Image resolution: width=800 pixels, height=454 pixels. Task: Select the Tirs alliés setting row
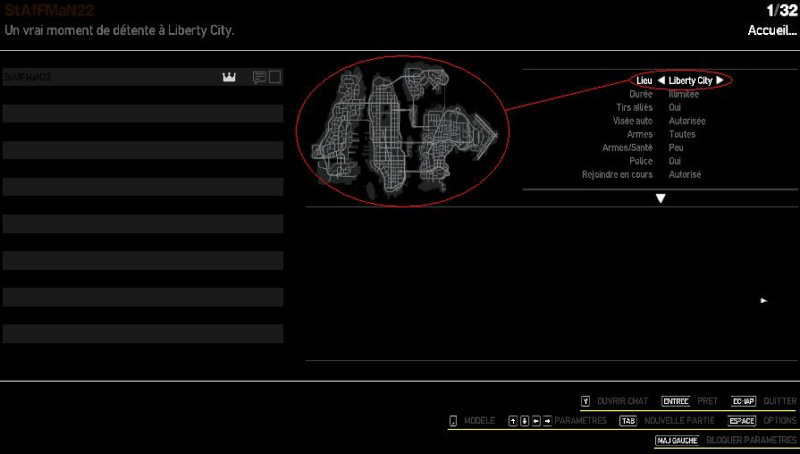660,107
